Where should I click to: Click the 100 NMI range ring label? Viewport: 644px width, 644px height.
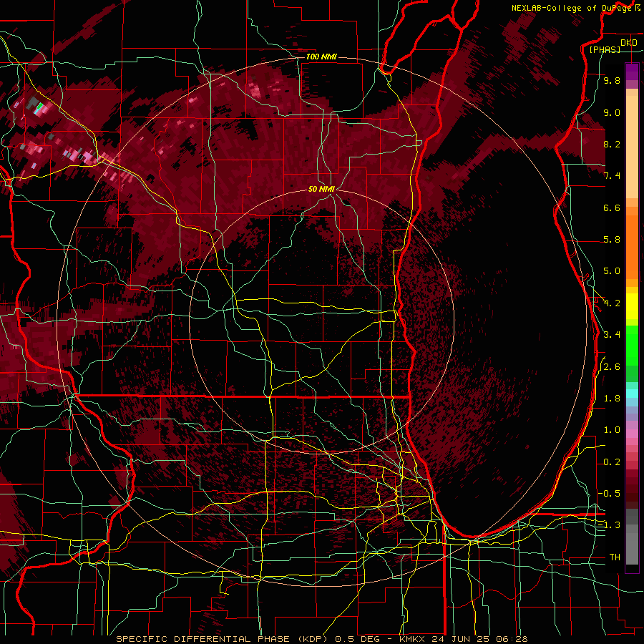tap(321, 57)
